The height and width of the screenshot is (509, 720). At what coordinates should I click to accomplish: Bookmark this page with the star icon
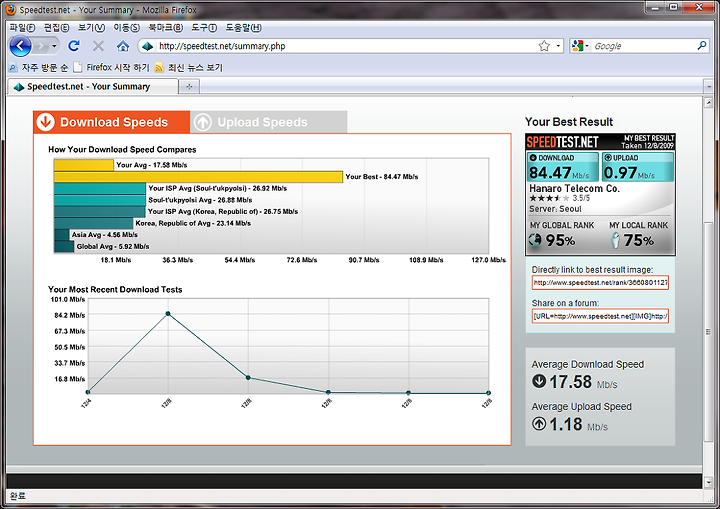coord(544,46)
